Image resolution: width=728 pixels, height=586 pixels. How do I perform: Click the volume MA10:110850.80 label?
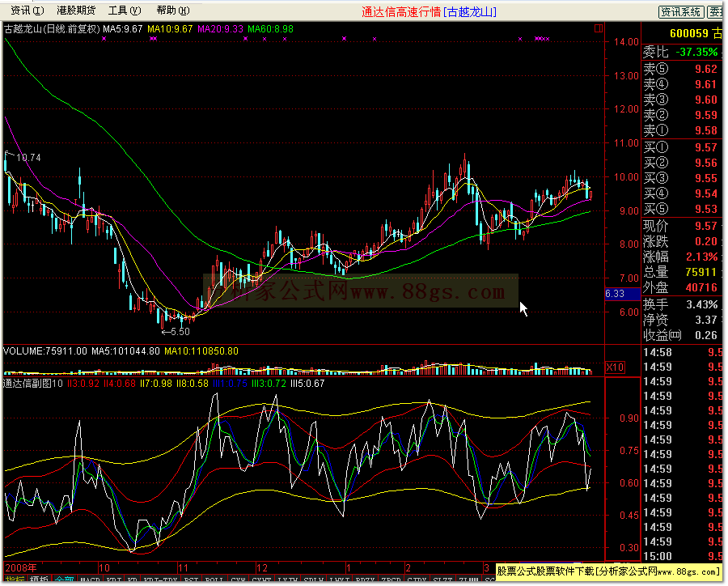coord(201,350)
